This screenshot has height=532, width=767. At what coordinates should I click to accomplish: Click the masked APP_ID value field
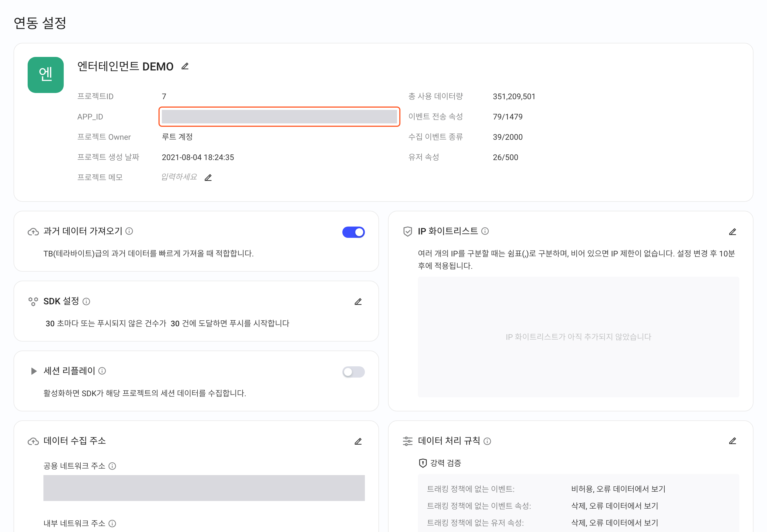[279, 117]
